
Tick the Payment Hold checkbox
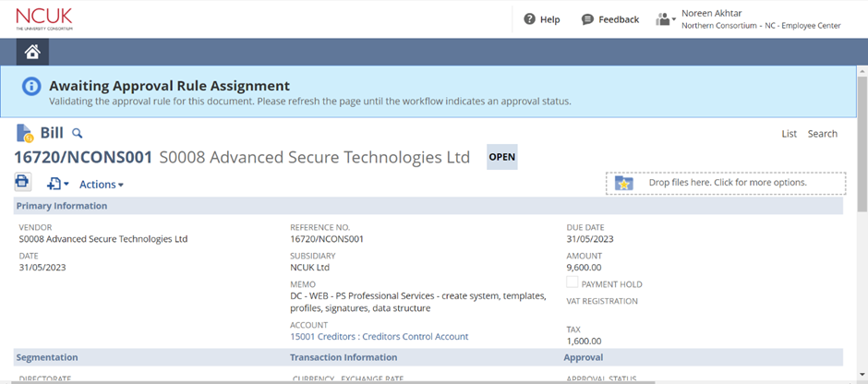click(x=573, y=283)
